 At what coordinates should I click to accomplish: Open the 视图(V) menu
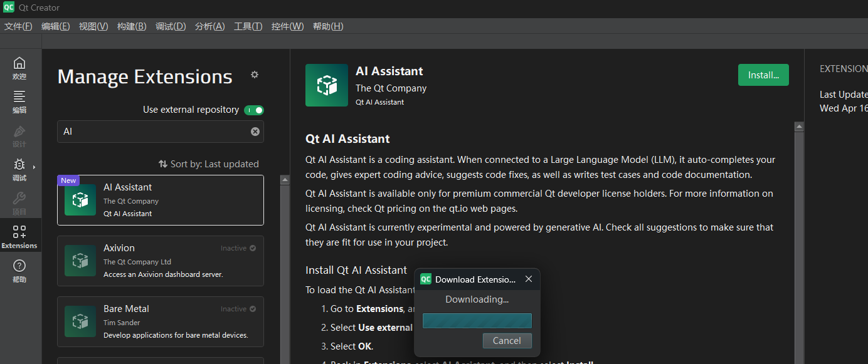pyautogui.click(x=93, y=26)
